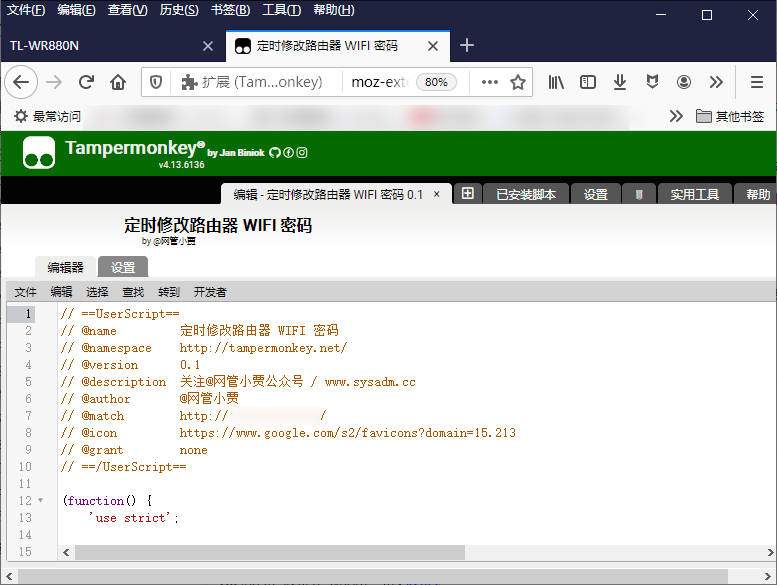Open the downloads arrow icon
Image resolution: width=777 pixels, height=585 pixels.
619,82
